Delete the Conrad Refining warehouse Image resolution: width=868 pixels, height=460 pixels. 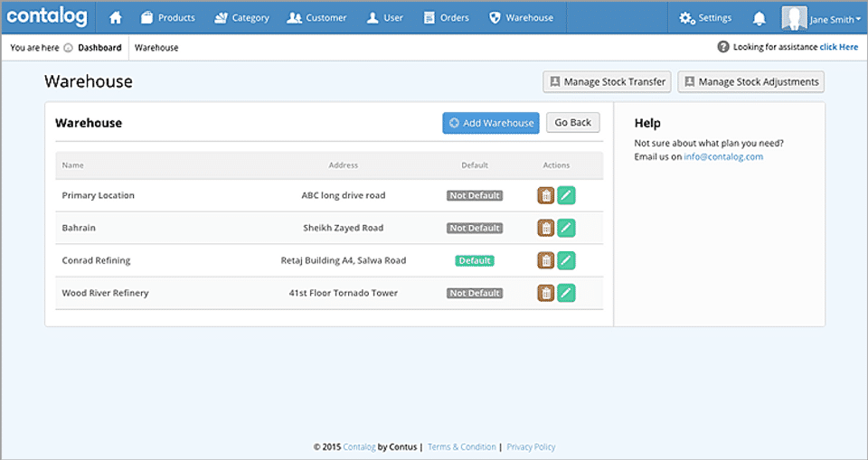(546, 260)
